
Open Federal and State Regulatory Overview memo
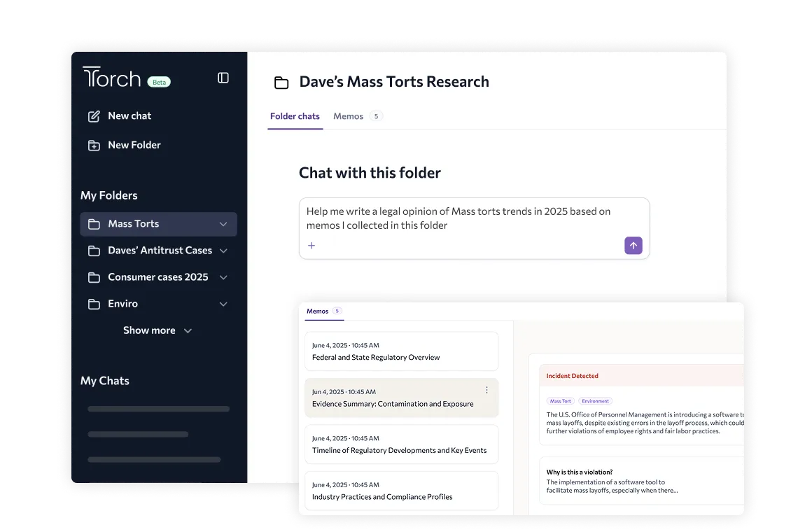click(401, 351)
